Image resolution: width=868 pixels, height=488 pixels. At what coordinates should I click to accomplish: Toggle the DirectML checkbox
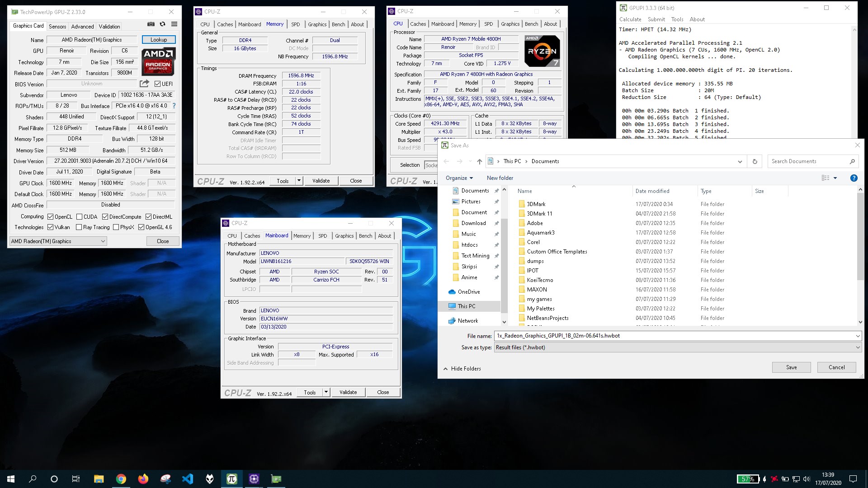pyautogui.click(x=148, y=217)
